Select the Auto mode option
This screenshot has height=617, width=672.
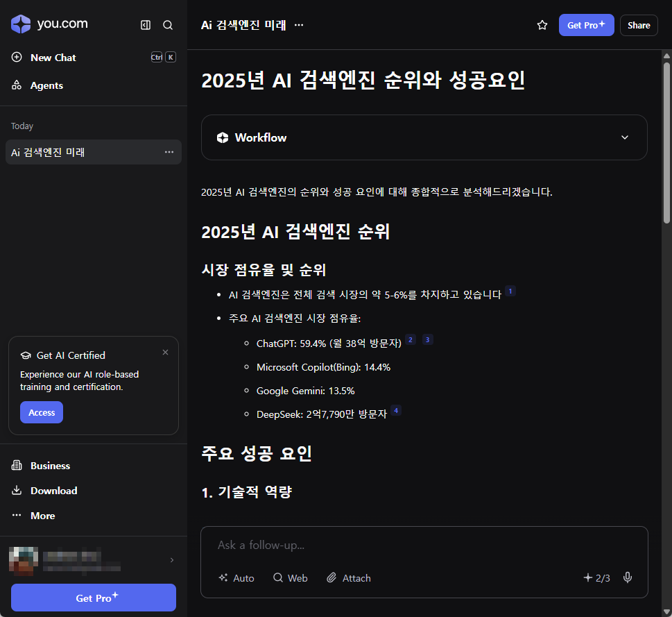(236, 578)
